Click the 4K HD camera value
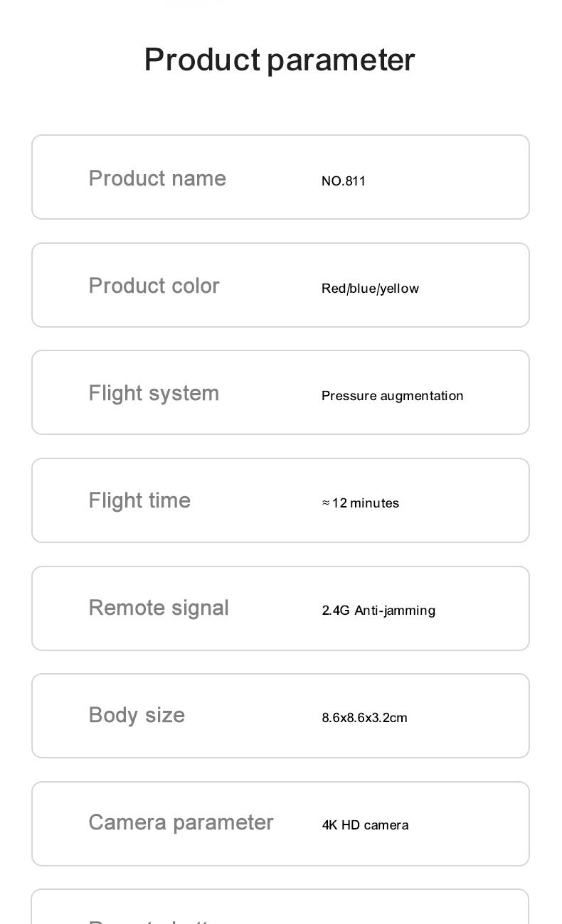562x924 pixels. [x=365, y=825]
